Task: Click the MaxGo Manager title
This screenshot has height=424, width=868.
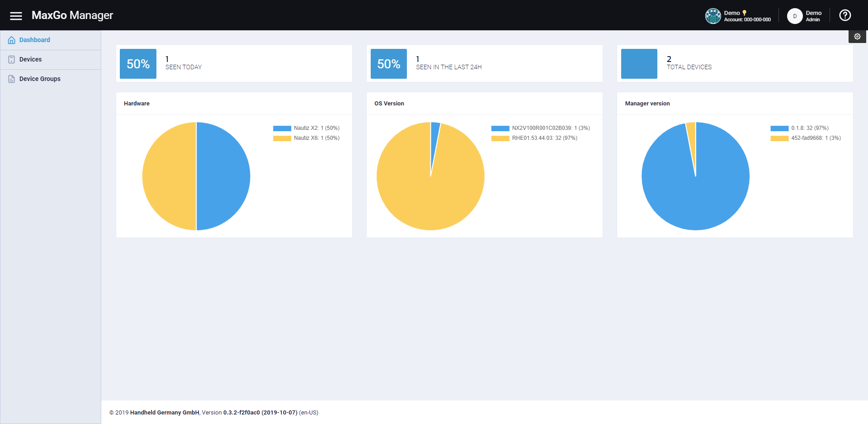Action: pyautogui.click(x=72, y=15)
